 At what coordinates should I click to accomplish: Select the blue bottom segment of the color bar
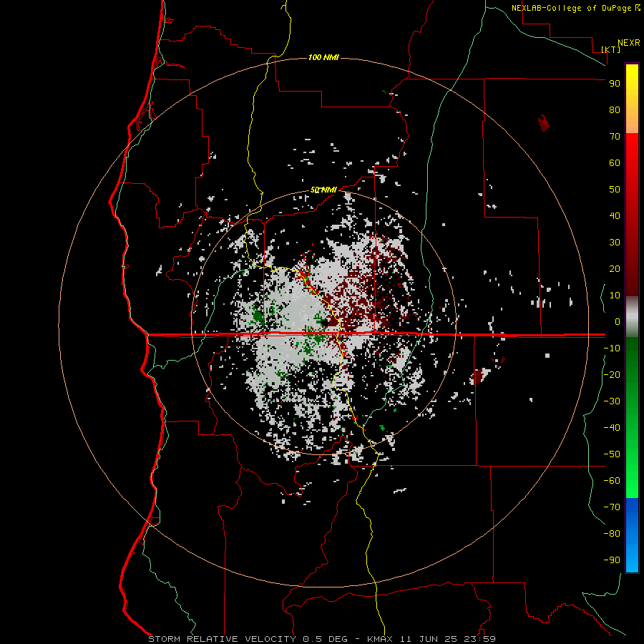632,535
